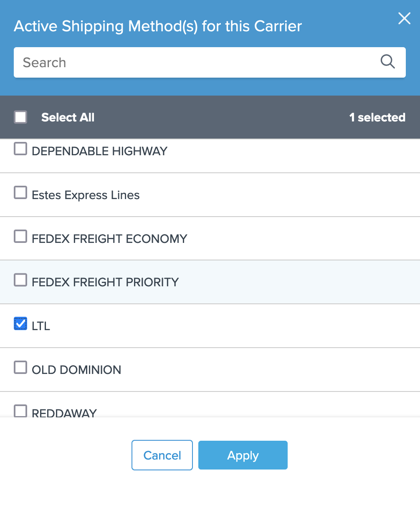This screenshot has width=420, height=510.
Task: Click the search magnifier icon
Action: 387,62
